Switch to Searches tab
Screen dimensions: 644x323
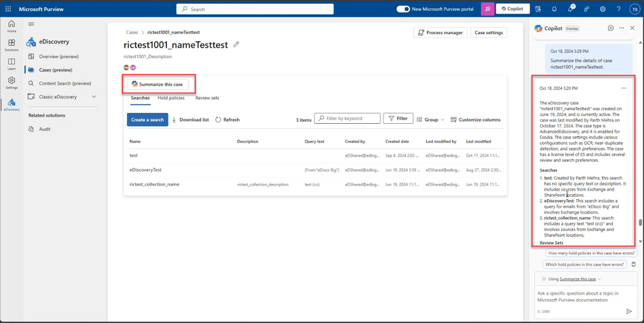[x=140, y=98]
